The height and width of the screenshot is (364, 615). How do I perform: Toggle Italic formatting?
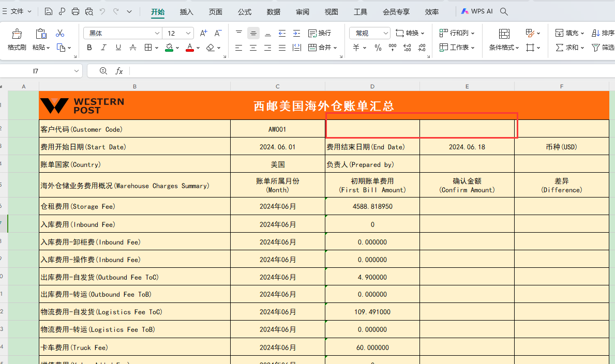click(x=103, y=48)
